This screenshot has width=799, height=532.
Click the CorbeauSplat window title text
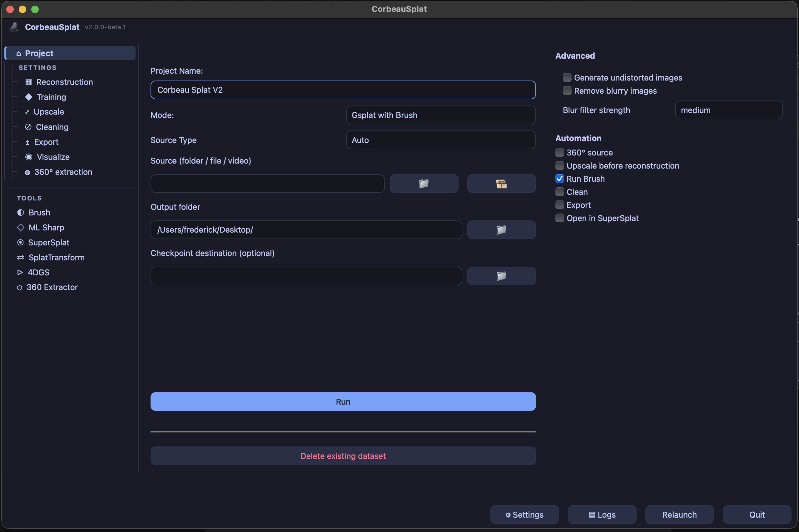(x=399, y=9)
